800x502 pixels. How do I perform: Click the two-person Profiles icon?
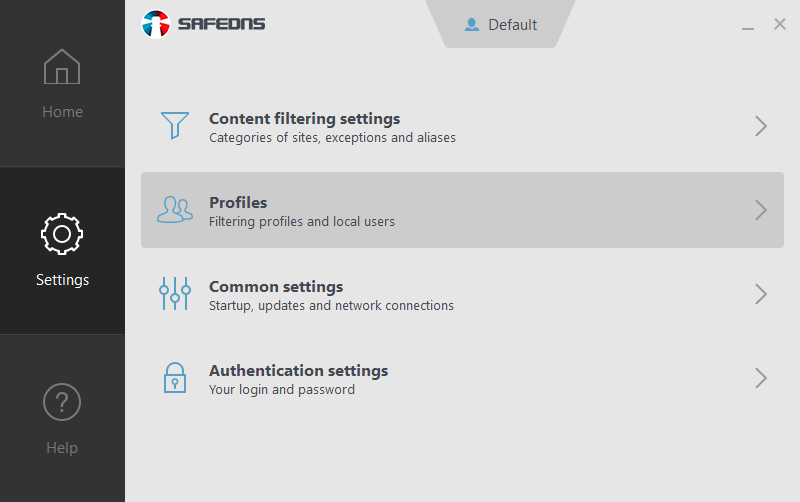[x=175, y=210]
